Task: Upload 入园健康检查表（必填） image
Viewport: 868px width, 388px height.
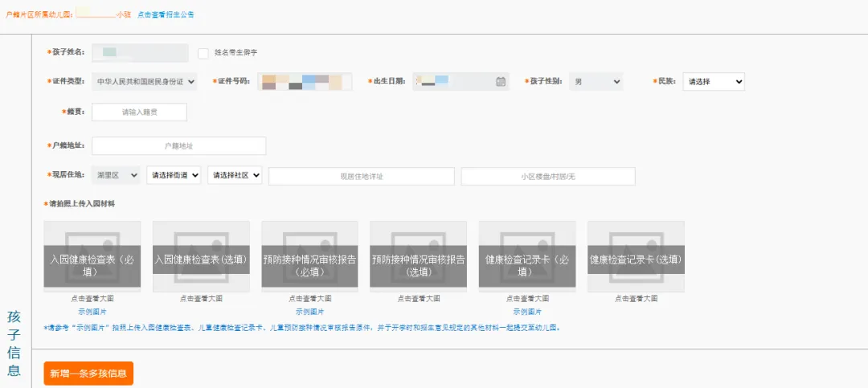Action: click(92, 256)
